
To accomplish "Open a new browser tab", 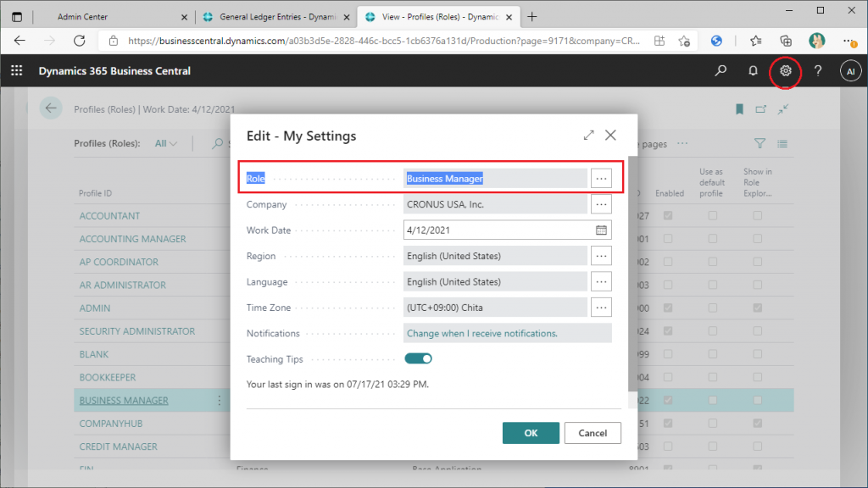I will (x=532, y=17).
